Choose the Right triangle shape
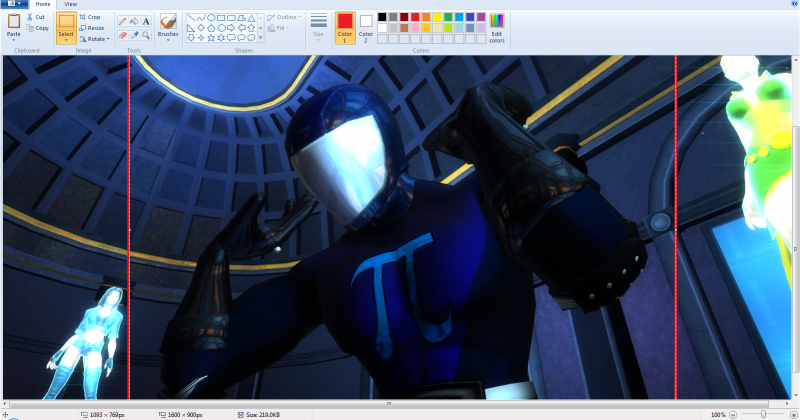Screen dimensions: 800x420 [x=191, y=28]
